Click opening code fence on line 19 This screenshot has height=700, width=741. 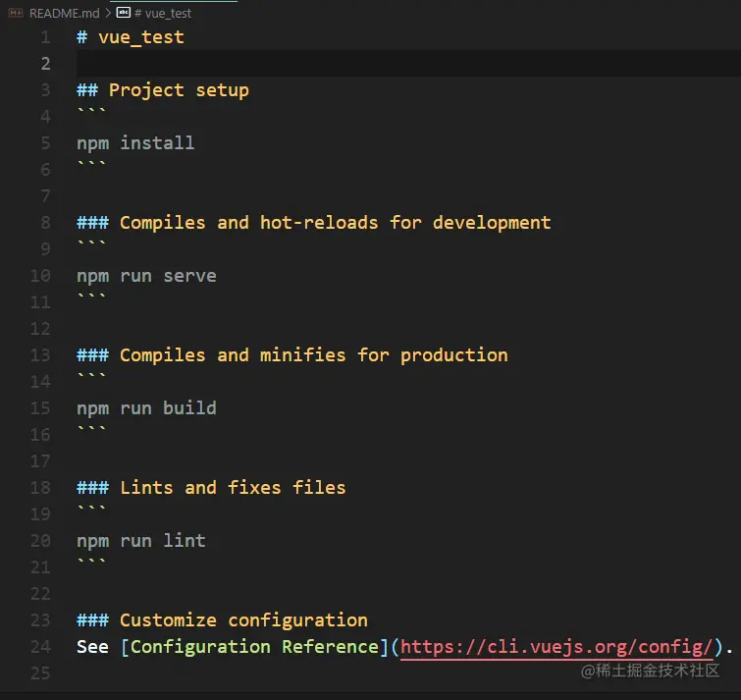pos(91,509)
